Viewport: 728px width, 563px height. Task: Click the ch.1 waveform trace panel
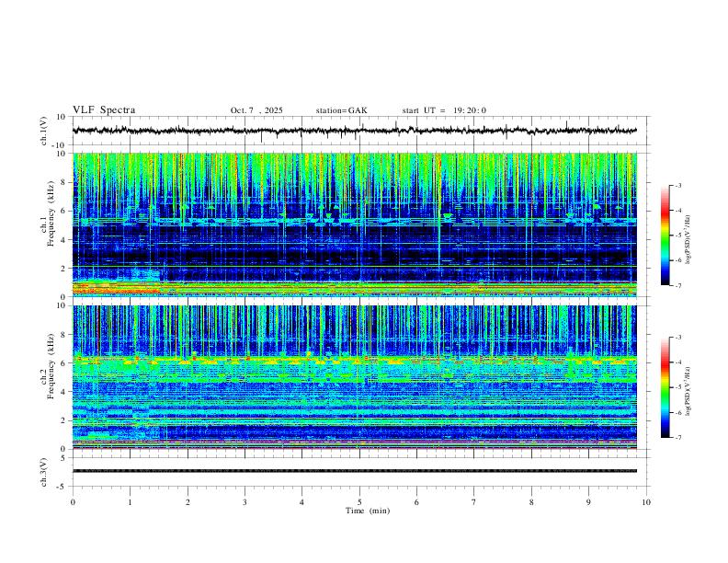(x=360, y=131)
